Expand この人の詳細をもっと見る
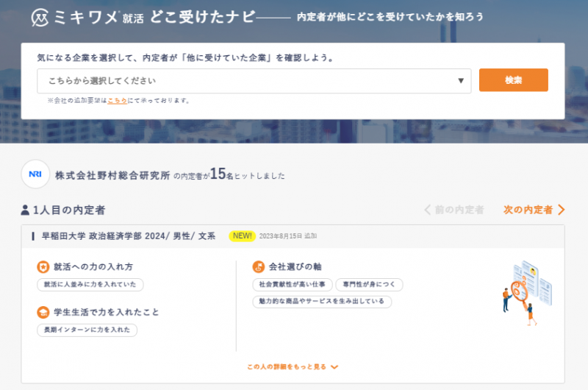The height and width of the screenshot is (390, 588). click(293, 366)
